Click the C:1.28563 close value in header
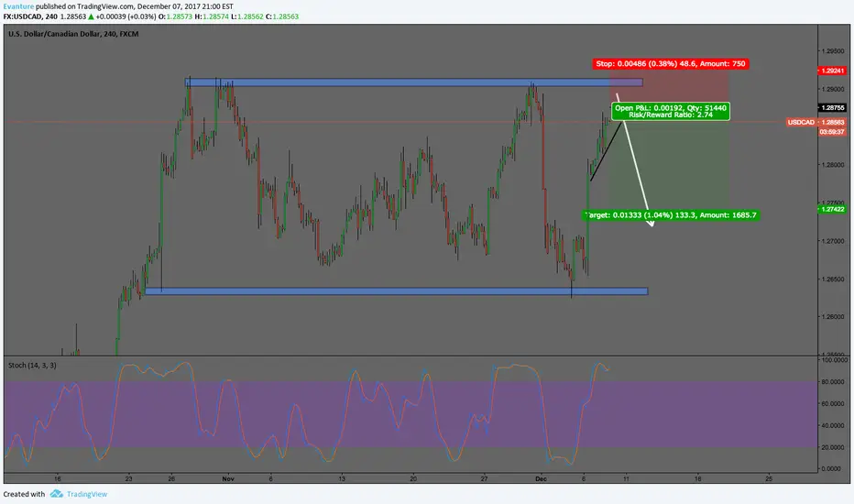 click(282, 16)
